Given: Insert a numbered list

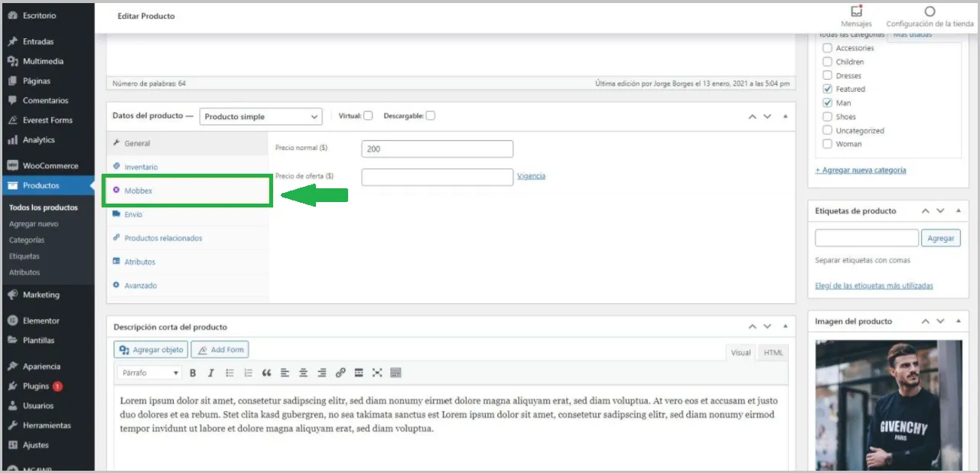Looking at the screenshot, I should coord(248,373).
